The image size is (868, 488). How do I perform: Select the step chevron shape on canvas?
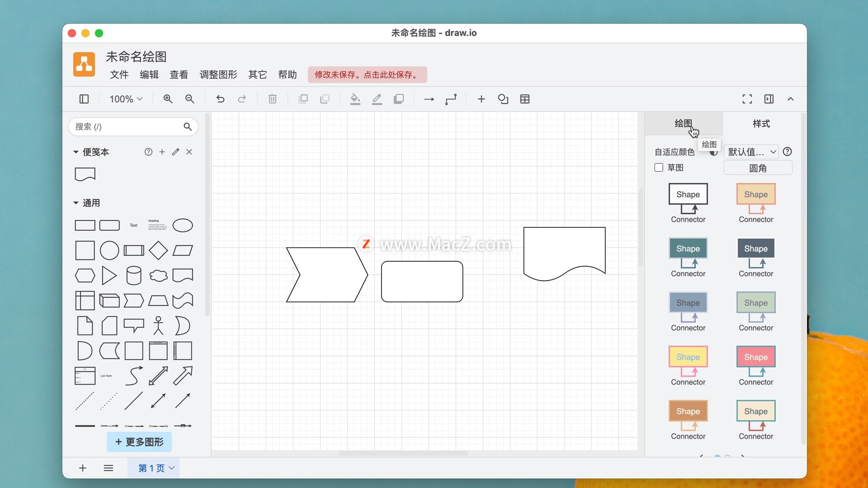coord(327,275)
